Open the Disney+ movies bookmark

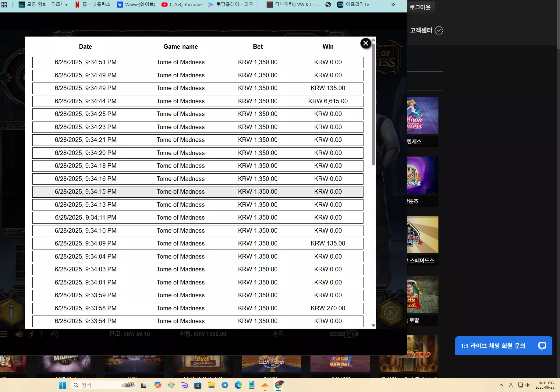[x=43, y=5]
